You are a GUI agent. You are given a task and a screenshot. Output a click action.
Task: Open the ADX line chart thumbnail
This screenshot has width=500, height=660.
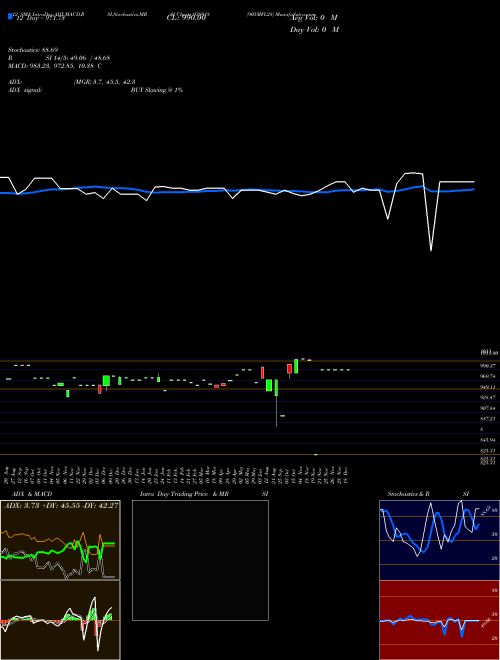coord(60,540)
